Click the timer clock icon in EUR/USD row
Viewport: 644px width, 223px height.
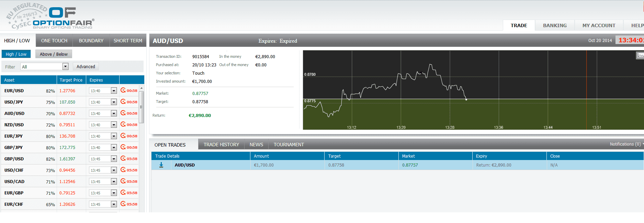[x=123, y=91]
